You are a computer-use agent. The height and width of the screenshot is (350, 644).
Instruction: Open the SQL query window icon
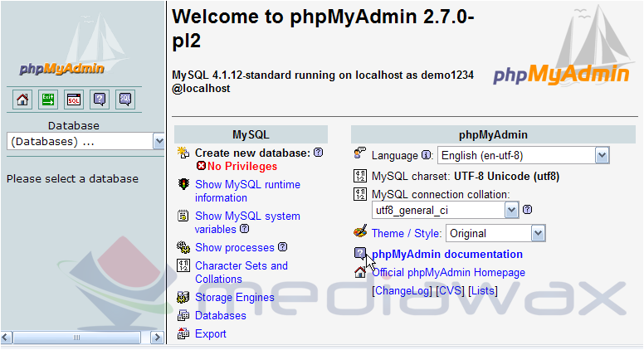point(74,100)
